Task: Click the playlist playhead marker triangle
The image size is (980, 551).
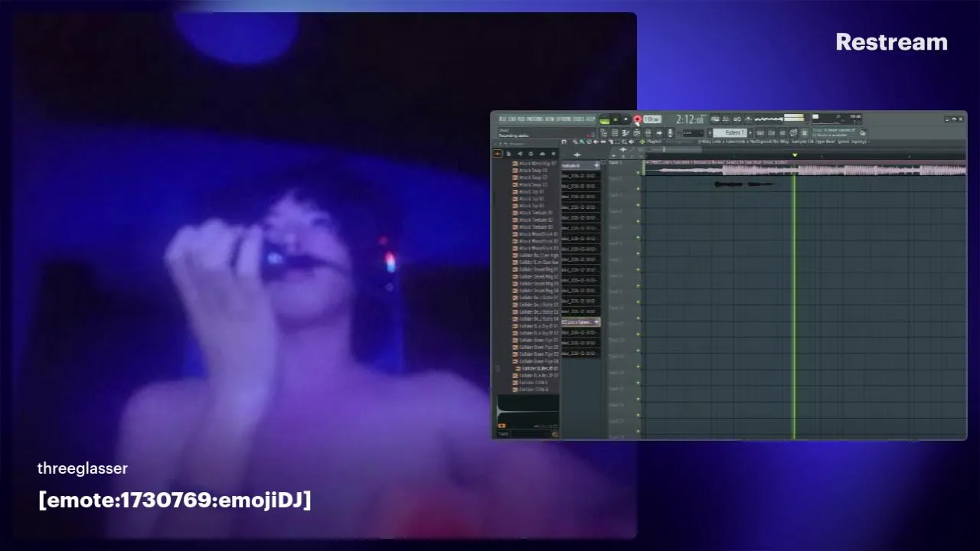Action: [x=795, y=155]
